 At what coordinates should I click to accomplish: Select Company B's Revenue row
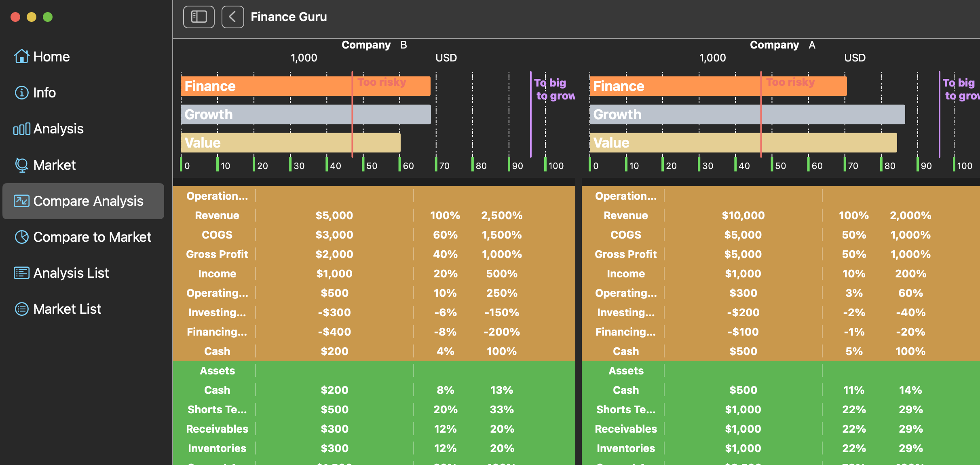click(x=374, y=216)
